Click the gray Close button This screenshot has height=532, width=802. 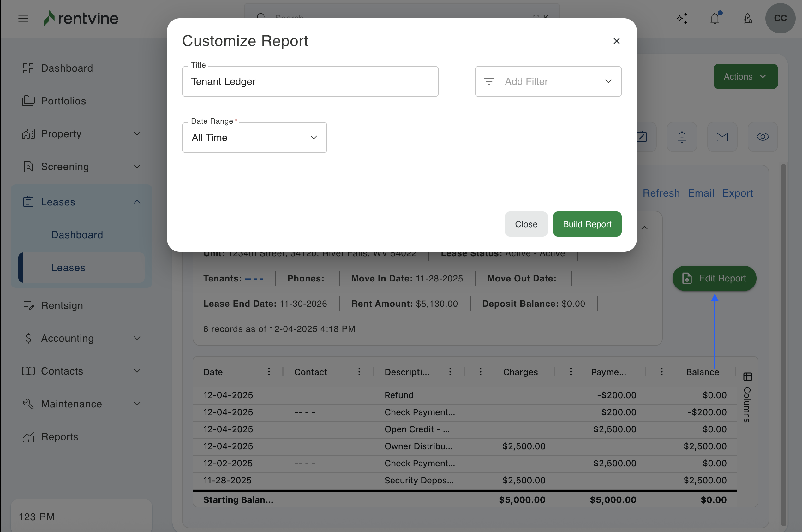click(526, 224)
